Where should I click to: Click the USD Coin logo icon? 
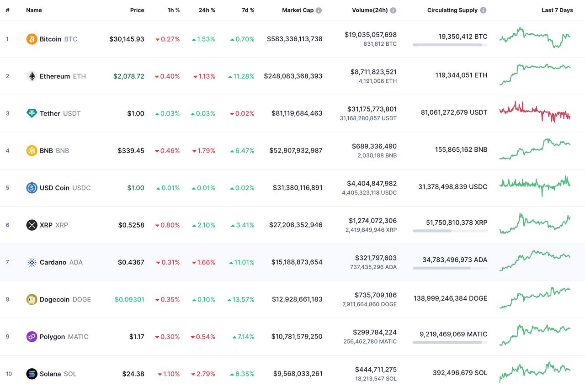click(32, 188)
